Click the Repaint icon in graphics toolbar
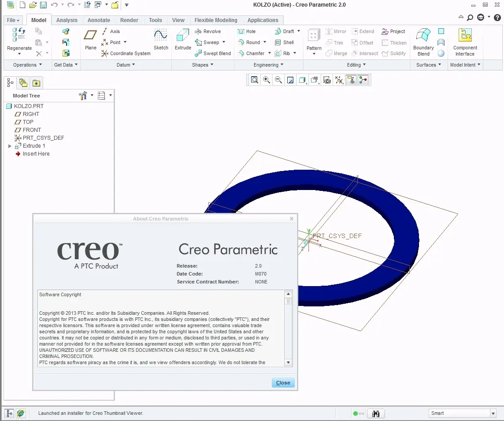504x421 pixels. (x=290, y=80)
